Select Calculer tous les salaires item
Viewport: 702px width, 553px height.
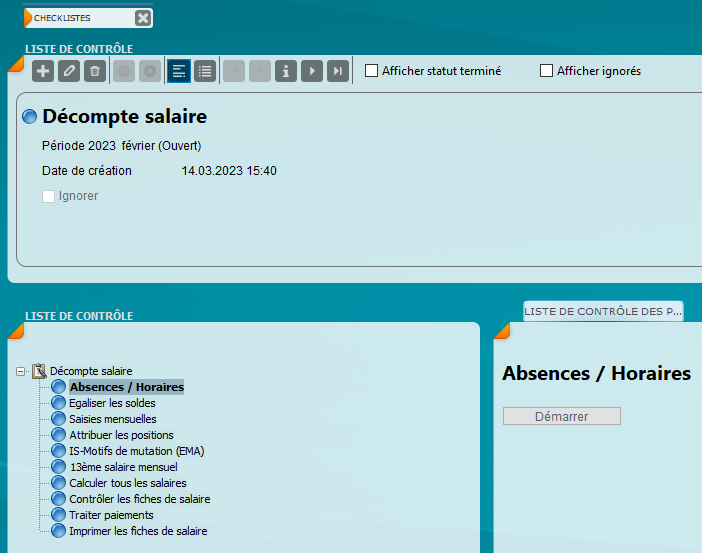tap(128, 483)
